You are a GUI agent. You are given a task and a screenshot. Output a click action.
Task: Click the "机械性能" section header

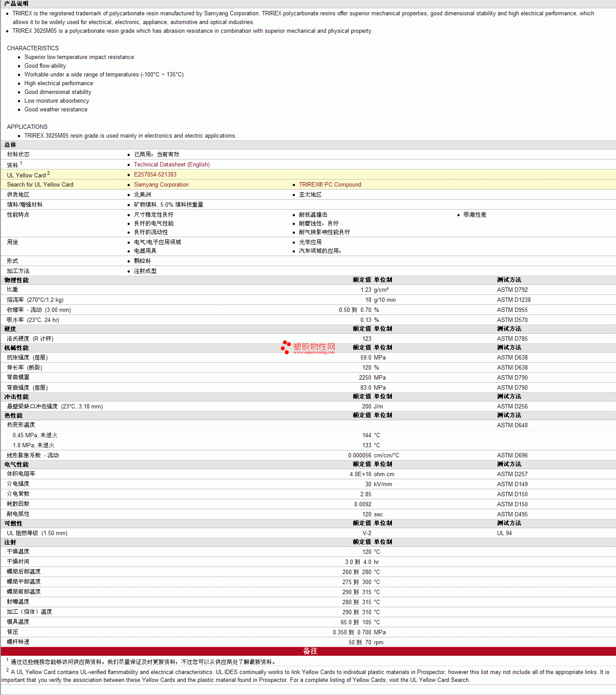[x=16, y=348]
